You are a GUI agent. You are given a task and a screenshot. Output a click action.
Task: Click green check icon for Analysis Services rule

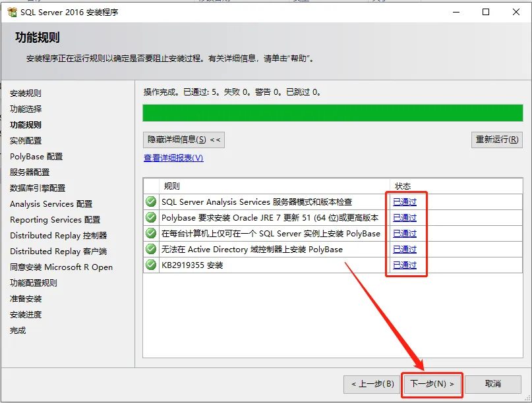151,201
